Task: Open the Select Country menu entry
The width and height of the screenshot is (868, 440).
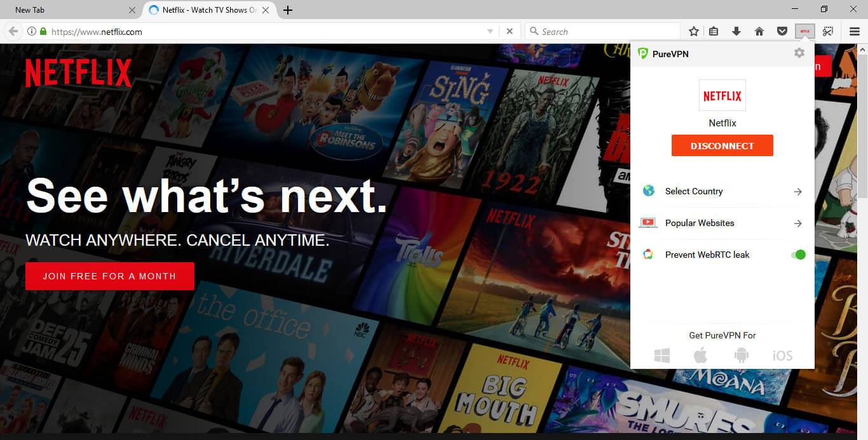Action: [x=722, y=191]
